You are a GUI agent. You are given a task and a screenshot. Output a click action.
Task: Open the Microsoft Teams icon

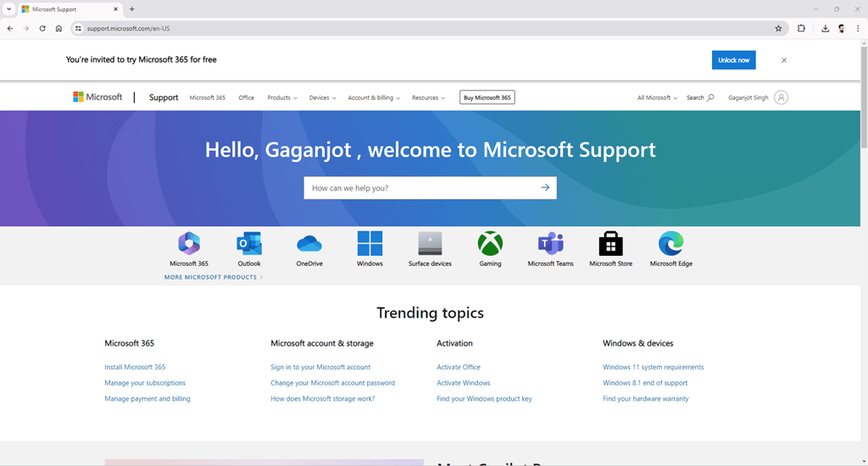coord(551,243)
